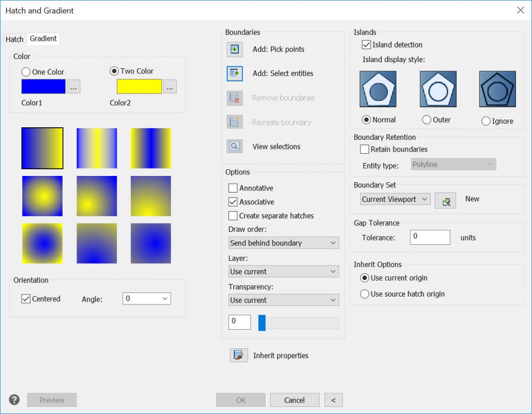
Task: Click the Add: Select entities icon
Action: 235,73
